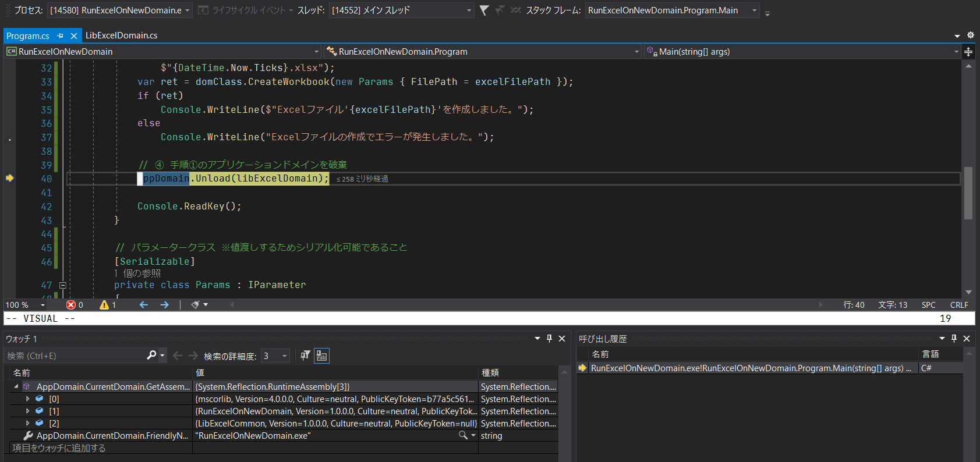This screenshot has width=980, height=462.
Task: Click the wrench icon of the FriendlyName watch
Action: click(x=28, y=436)
